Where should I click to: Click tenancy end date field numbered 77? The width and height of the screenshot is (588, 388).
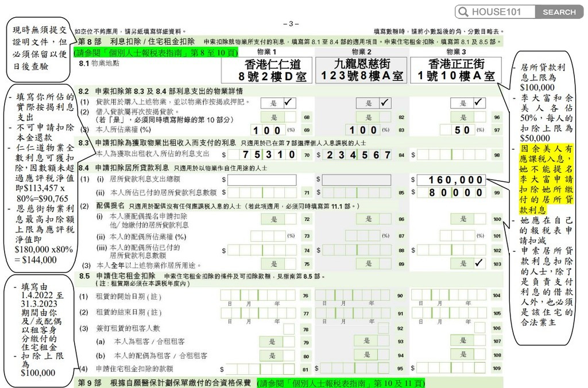pos(259,313)
